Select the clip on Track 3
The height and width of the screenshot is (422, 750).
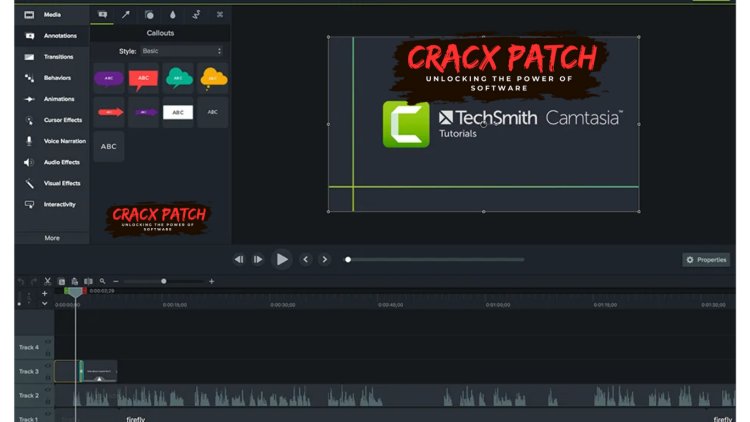[98, 371]
